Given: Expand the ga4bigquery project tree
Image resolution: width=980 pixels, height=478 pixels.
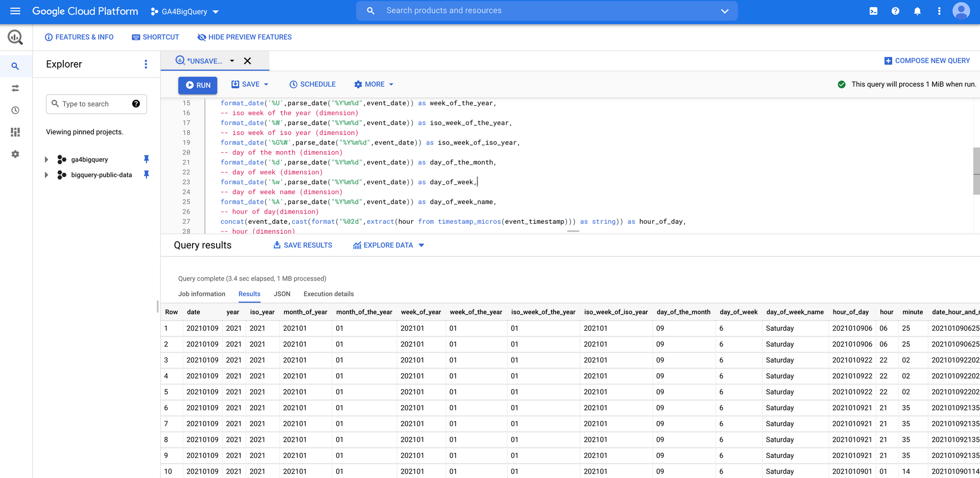Looking at the screenshot, I should 46,159.
